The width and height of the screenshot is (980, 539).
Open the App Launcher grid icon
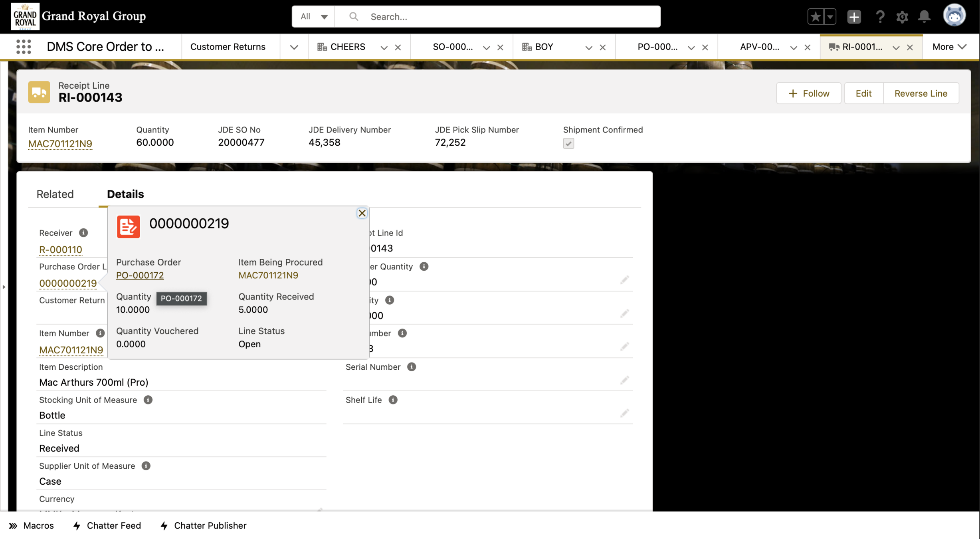(24, 47)
